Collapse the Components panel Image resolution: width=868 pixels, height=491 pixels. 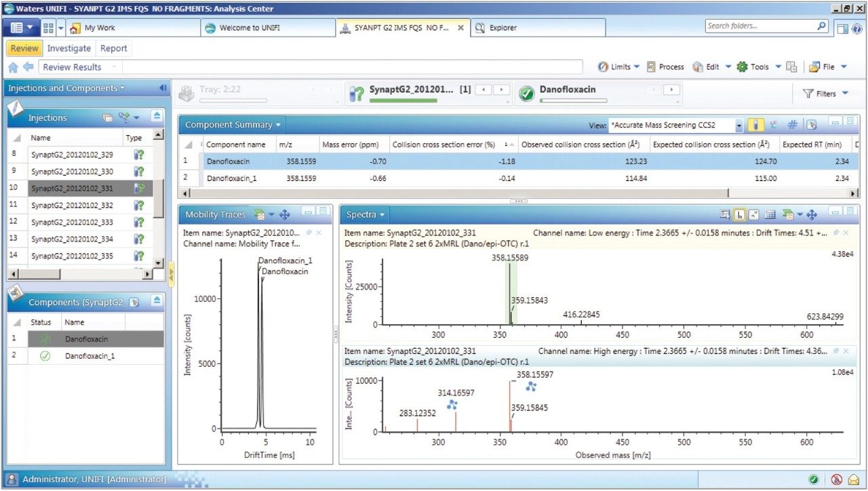pos(157,301)
